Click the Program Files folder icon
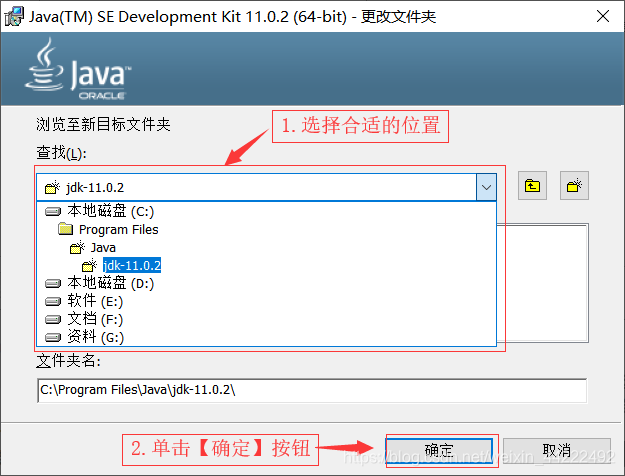This screenshot has width=625, height=476. [65, 229]
